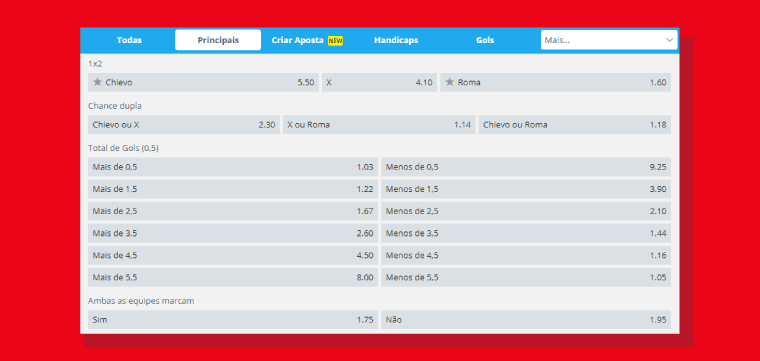Viewport: 760px width, 361px height.
Task: Select Menos de 2,5 goals
Action: tap(526, 211)
